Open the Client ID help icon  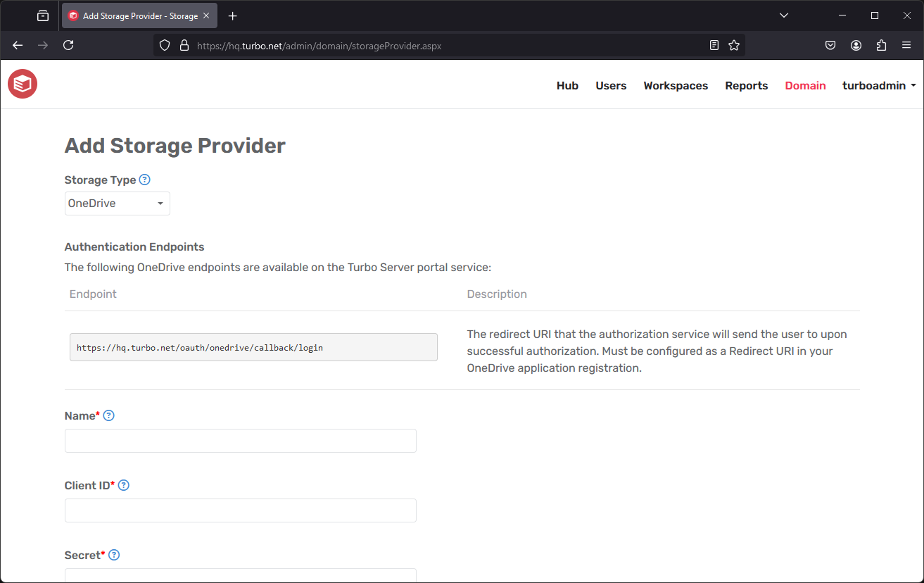pyautogui.click(x=123, y=485)
